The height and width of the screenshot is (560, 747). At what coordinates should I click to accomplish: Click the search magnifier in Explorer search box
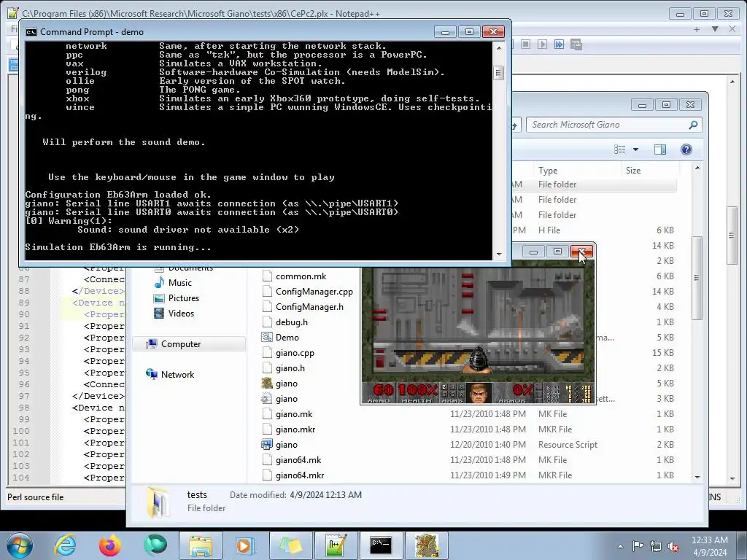tap(693, 125)
